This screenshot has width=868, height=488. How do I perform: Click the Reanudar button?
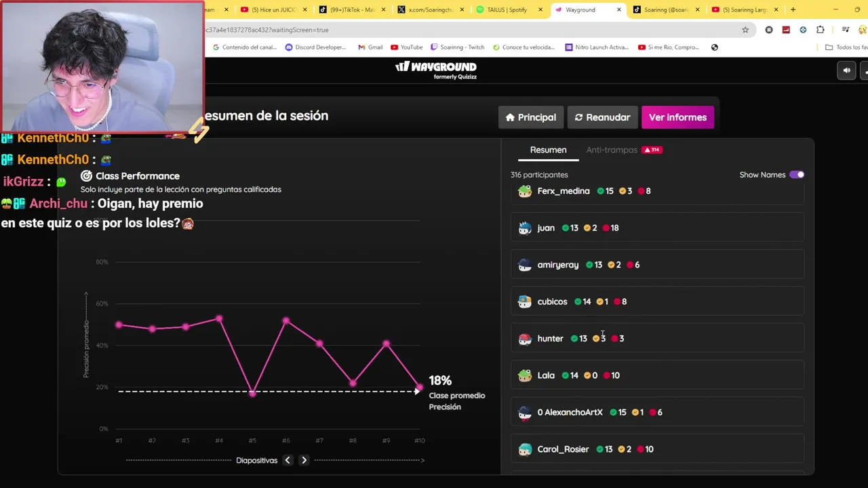pos(602,117)
